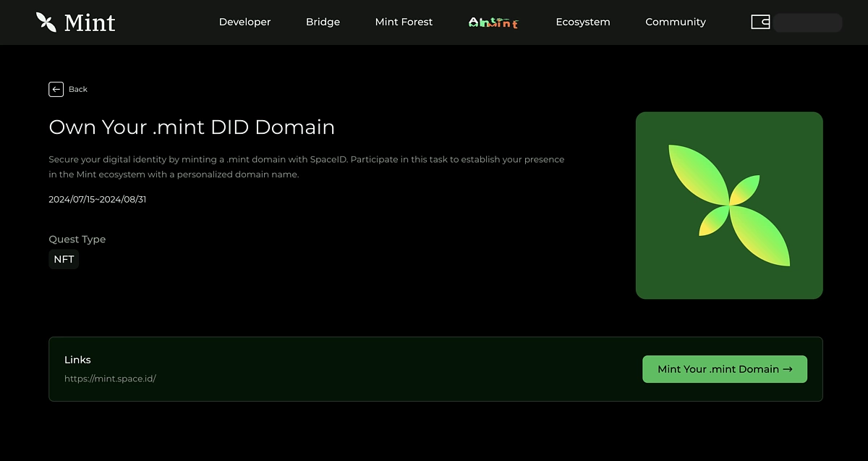Click the NFT quest type tag
This screenshot has height=461, width=868.
[64, 259]
